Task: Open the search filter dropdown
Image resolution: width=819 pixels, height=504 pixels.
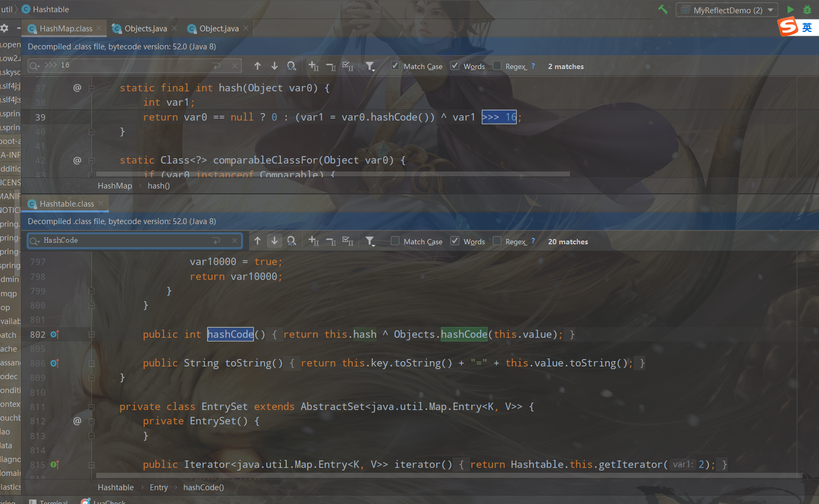Action: [x=370, y=241]
